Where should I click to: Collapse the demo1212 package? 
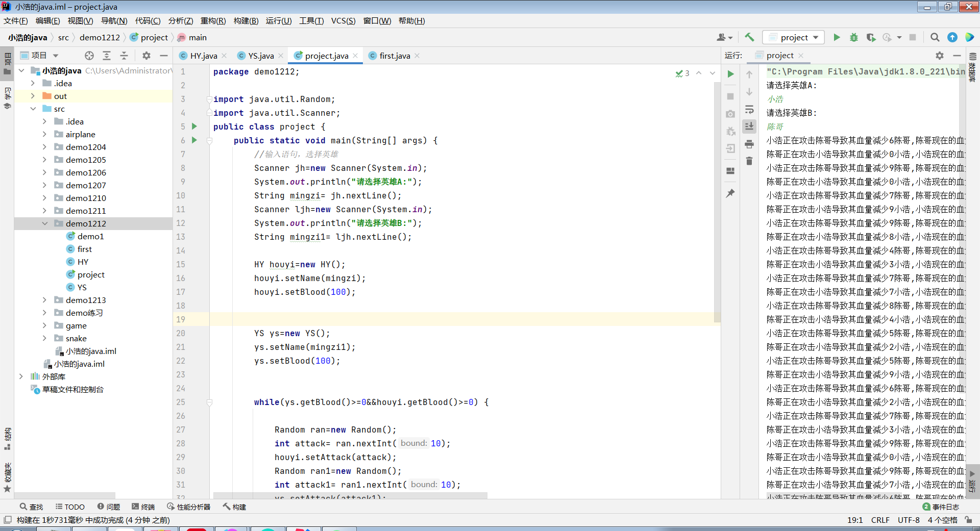[44, 223]
